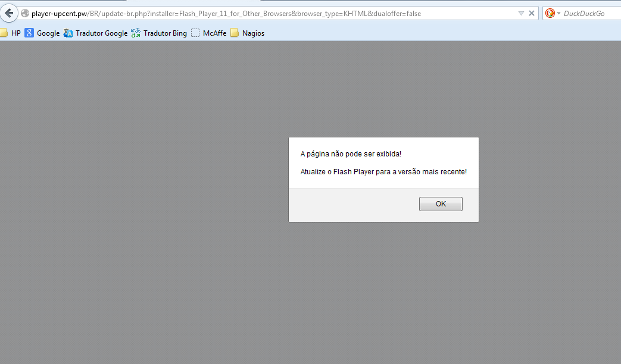
Task: Click the browser Back arrow button
Action: pyautogui.click(x=9, y=13)
